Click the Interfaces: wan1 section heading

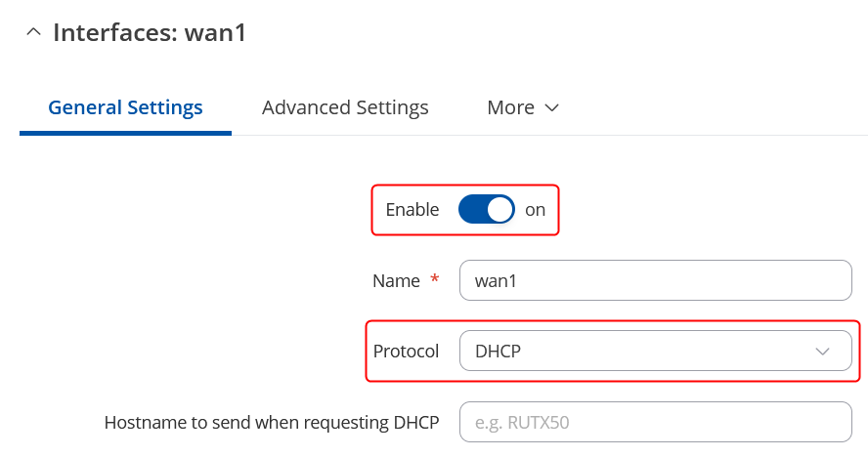click(150, 32)
